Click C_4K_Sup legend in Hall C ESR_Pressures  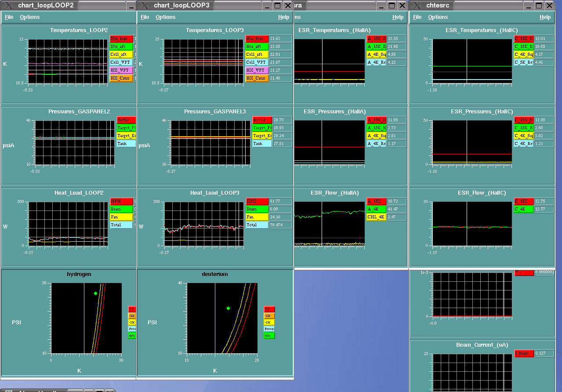(524, 136)
